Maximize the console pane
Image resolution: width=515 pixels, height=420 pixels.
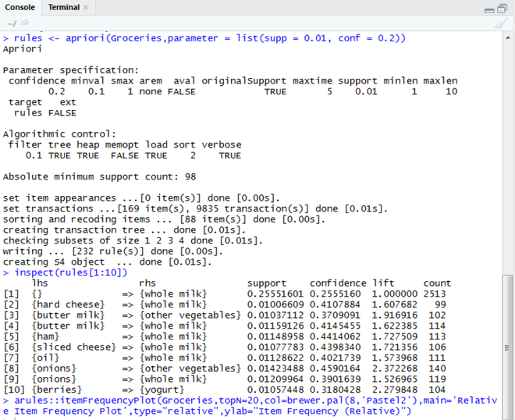503,9
